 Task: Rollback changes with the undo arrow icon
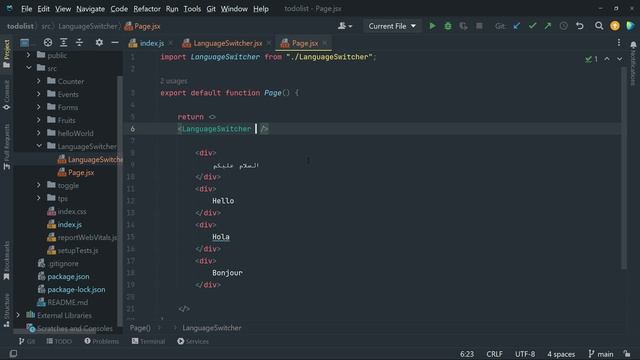pos(580,26)
